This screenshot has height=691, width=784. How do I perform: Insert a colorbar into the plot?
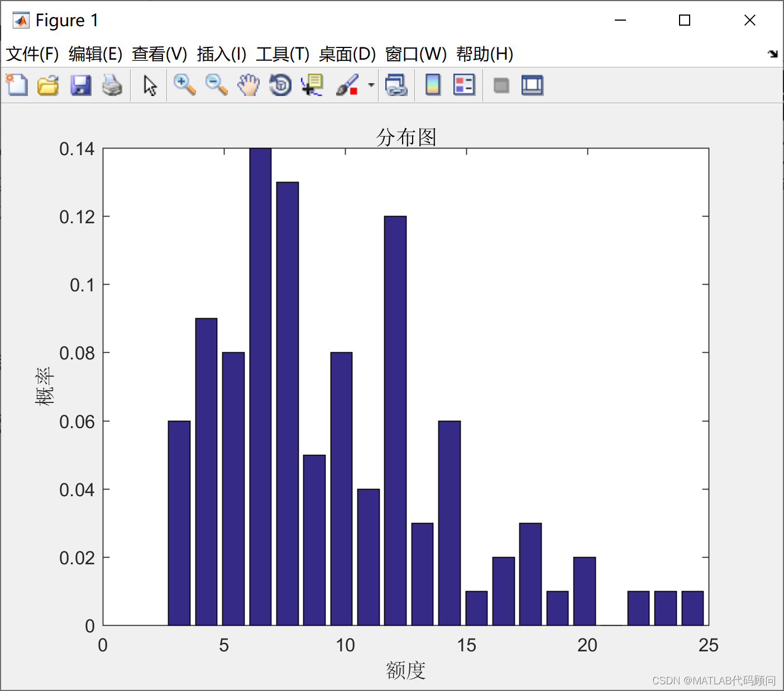click(433, 85)
